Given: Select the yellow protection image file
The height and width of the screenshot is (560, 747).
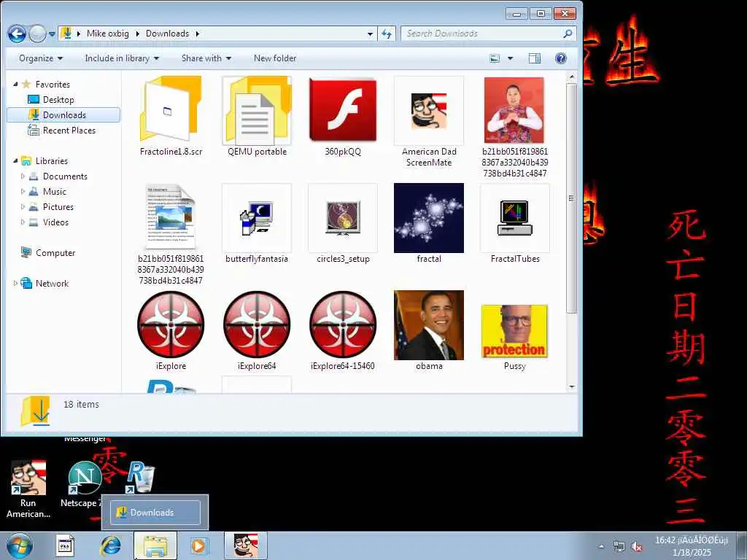Looking at the screenshot, I should coord(514,331).
